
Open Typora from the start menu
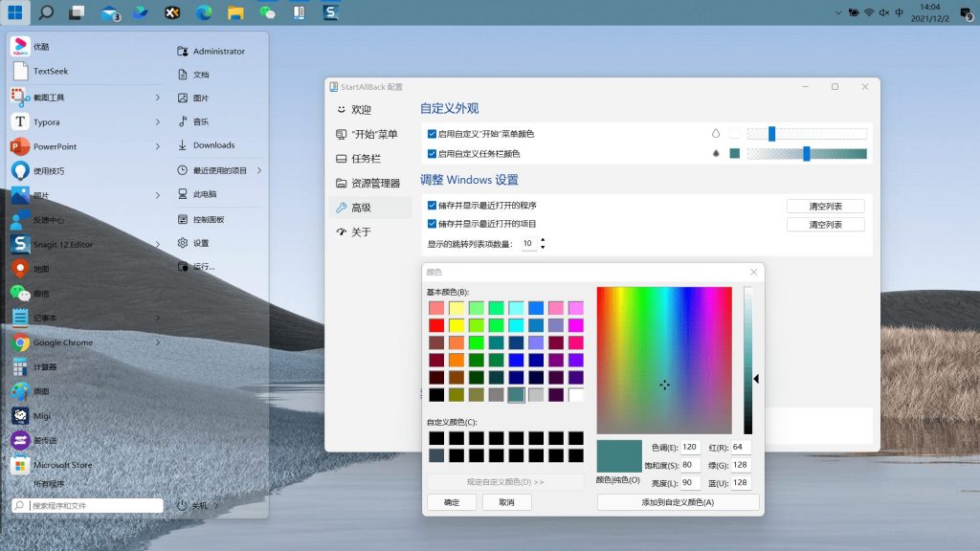click(x=46, y=122)
